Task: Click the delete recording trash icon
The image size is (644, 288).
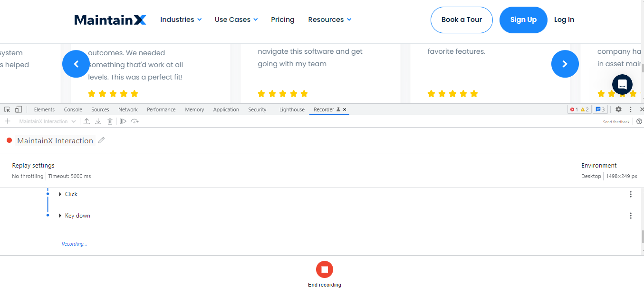Action: click(x=110, y=121)
